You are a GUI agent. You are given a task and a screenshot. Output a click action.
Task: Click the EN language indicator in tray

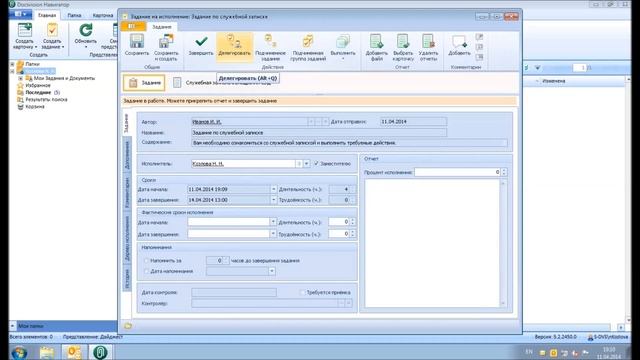tap(529, 351)
